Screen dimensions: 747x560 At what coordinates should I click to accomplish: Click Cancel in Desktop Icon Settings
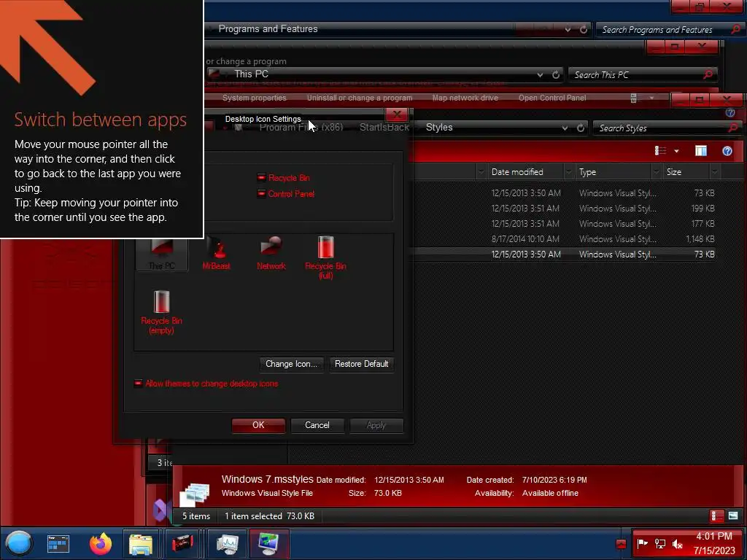(317, 425)
